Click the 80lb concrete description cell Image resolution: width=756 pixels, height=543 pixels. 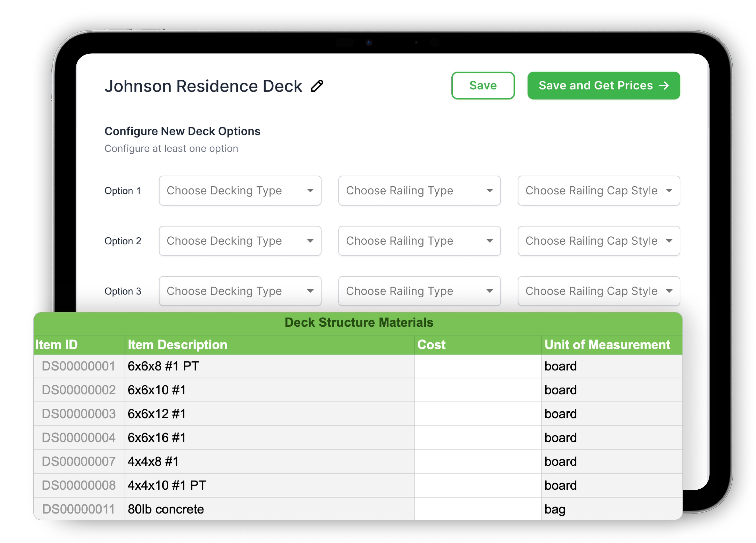pyautogui.click(x=270, y=509)
